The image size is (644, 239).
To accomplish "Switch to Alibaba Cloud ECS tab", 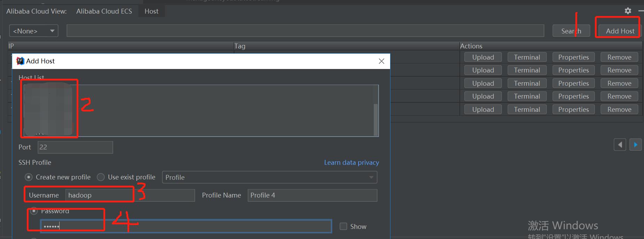I will coord(104,11).
